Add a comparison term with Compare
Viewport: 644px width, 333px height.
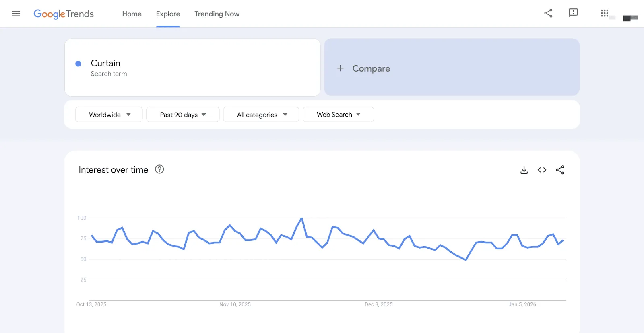point(452,67)
